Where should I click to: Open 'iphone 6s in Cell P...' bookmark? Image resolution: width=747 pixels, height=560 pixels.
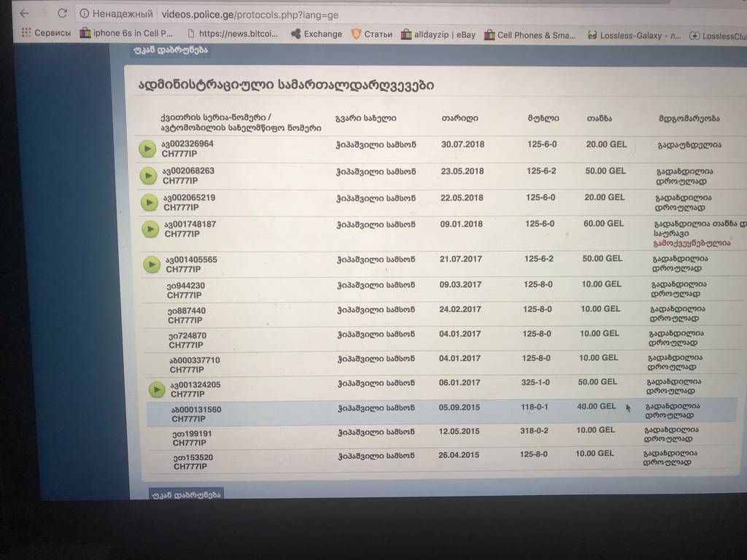pos(126,33)
